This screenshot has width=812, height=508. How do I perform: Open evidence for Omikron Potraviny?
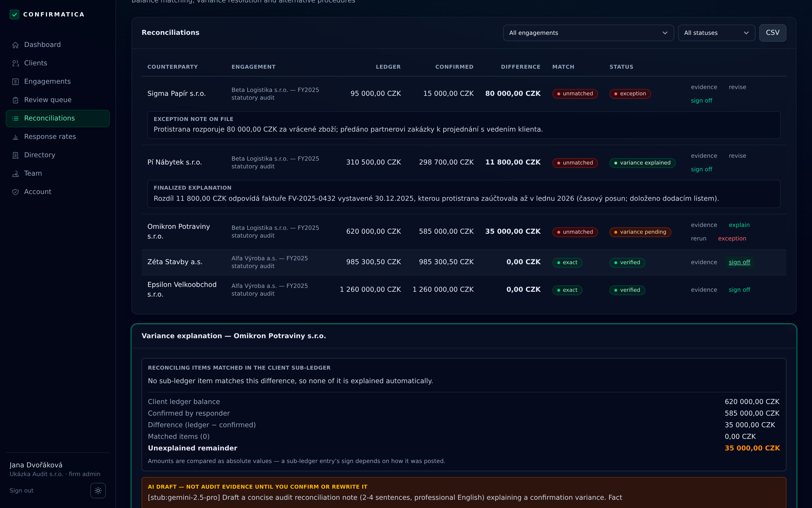[704, 225]
